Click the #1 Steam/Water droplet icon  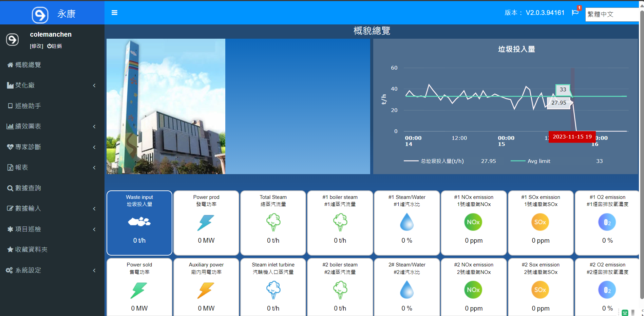click(x=406, y=222)
